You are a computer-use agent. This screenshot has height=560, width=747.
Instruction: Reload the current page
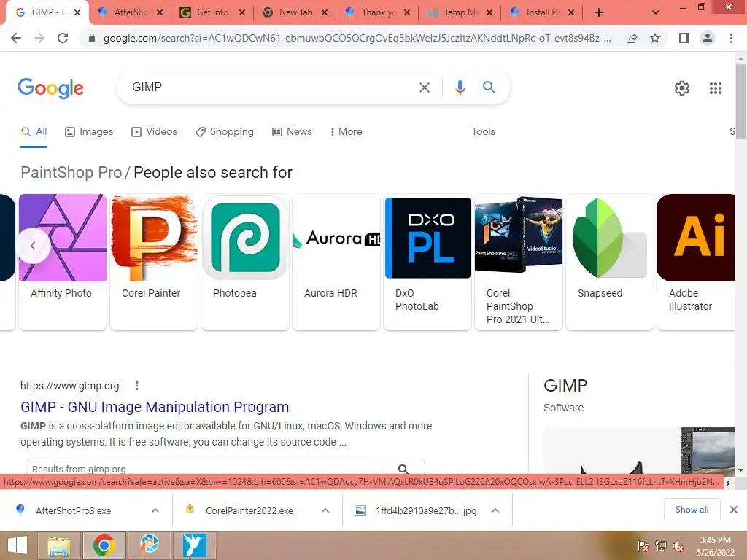pyautogui.click(x=63, y=38)
